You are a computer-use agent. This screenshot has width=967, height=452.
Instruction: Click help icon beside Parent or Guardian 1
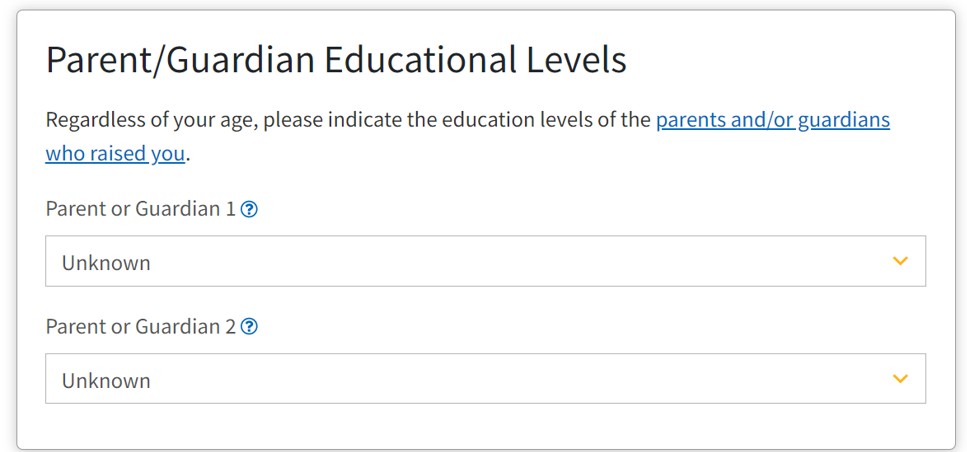click(249, 210)
